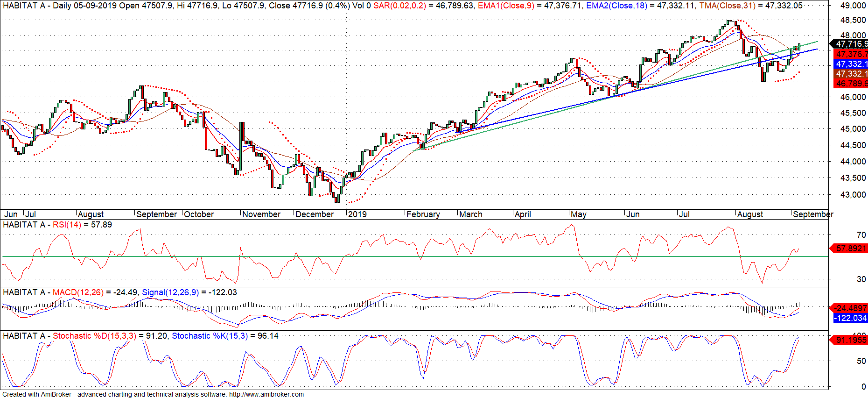868x398 pixels.
Task: Click the December label on time axis
Action: pos(315,214)
